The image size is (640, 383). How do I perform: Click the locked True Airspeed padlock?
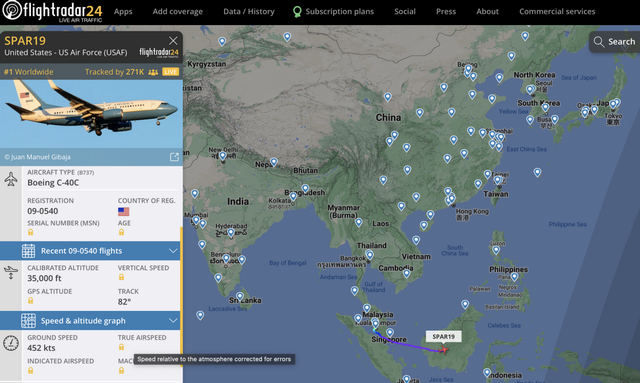tap(121, 347)
